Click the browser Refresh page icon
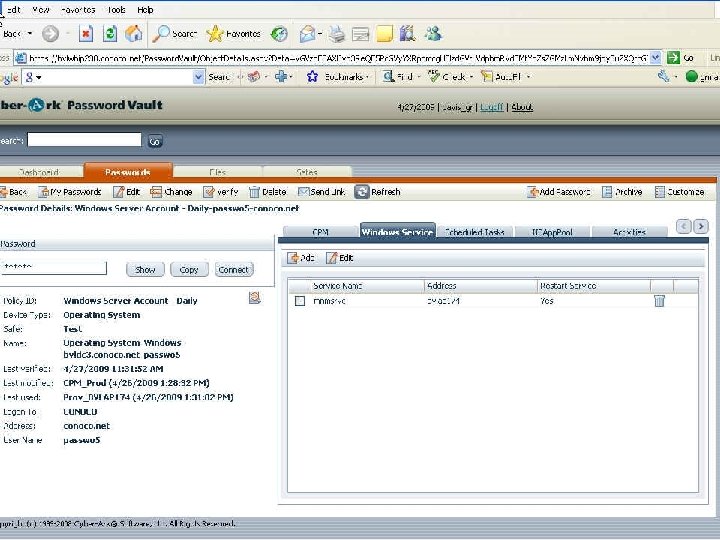The width and height of the screenshot is (720, 540). (x=110, y=34)
